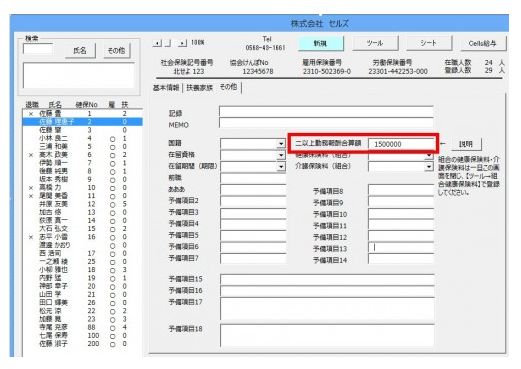Viewport: 521px width, 369px height.
Task: Select the その他 tab beside 扶養家族
Action: coord(228,87)
